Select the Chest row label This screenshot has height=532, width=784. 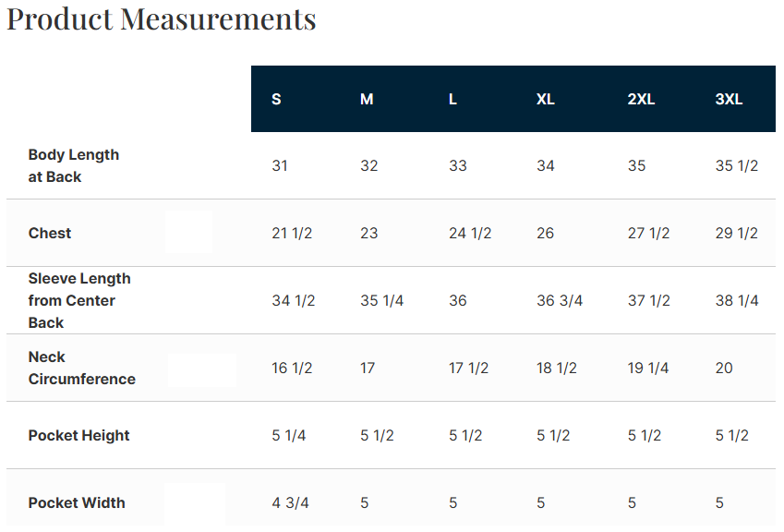pos(50,233)
